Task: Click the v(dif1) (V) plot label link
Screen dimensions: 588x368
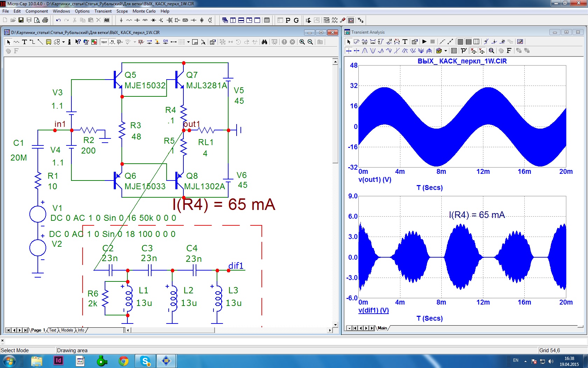Action: (373, 310)
